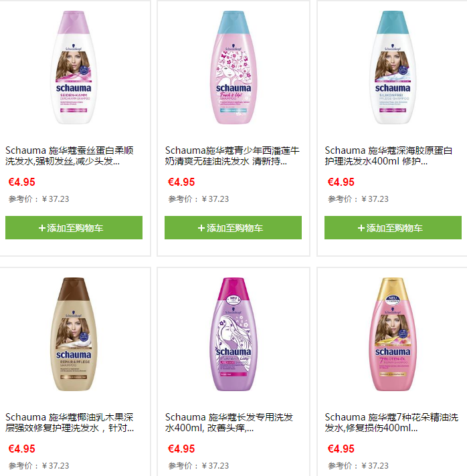Open the Schauma 施华蔻深海胶原蛋白 title link
This screenshot has width=467, height=476.
click(388, 156)
